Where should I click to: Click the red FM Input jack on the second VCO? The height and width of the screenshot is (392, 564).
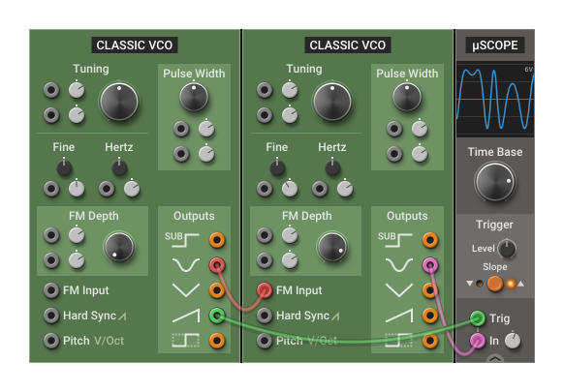(x=265, y=290)
